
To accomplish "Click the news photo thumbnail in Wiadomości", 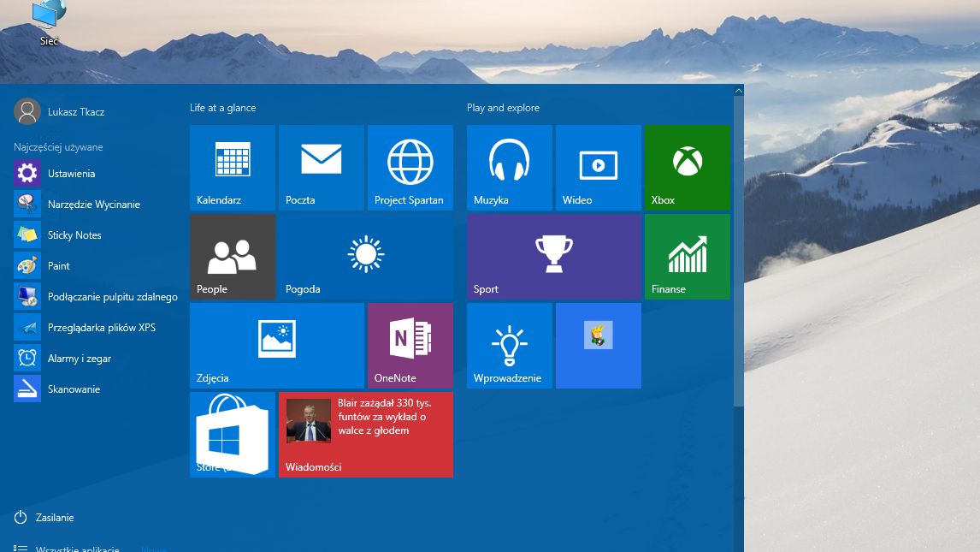I will click(x=308, y=421).
